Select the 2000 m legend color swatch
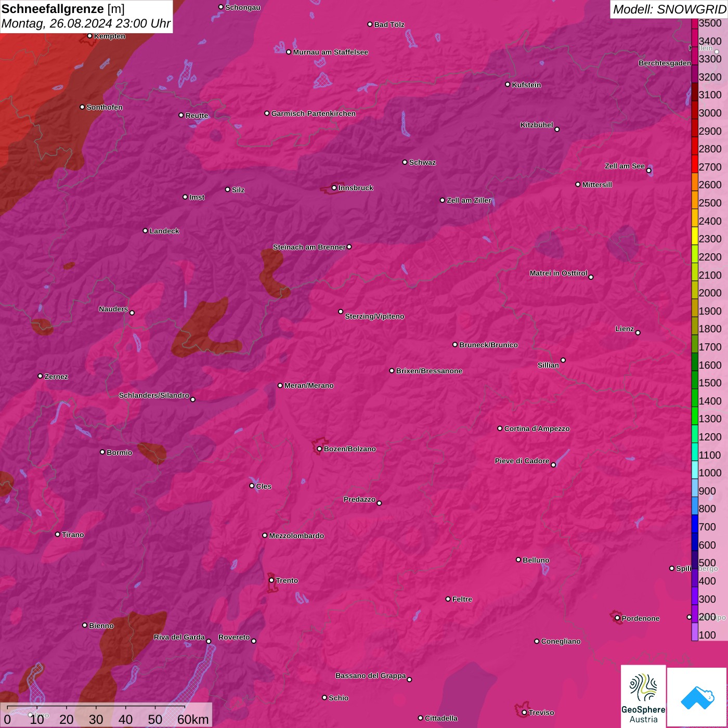This screenshot has height=728, width=728. [695, 290]
